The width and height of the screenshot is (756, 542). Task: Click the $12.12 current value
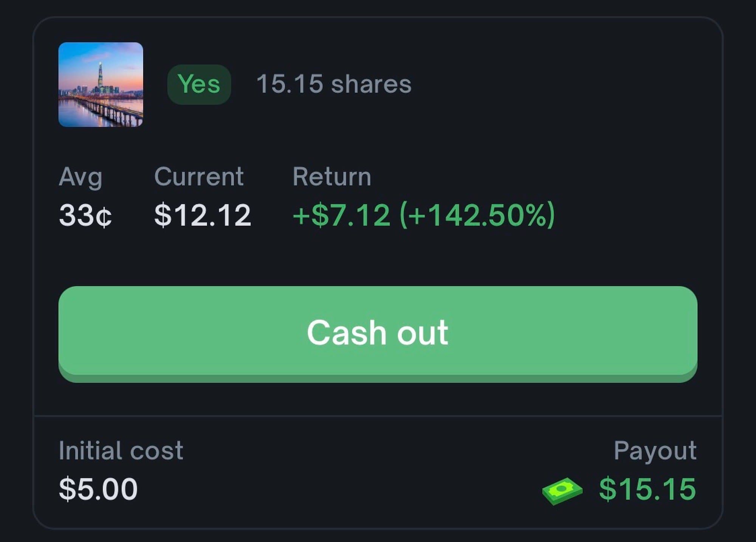coord(203,215)
